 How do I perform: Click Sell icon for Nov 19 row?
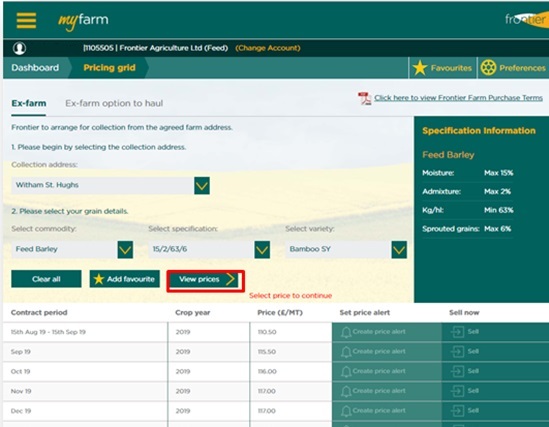point(457,391)
